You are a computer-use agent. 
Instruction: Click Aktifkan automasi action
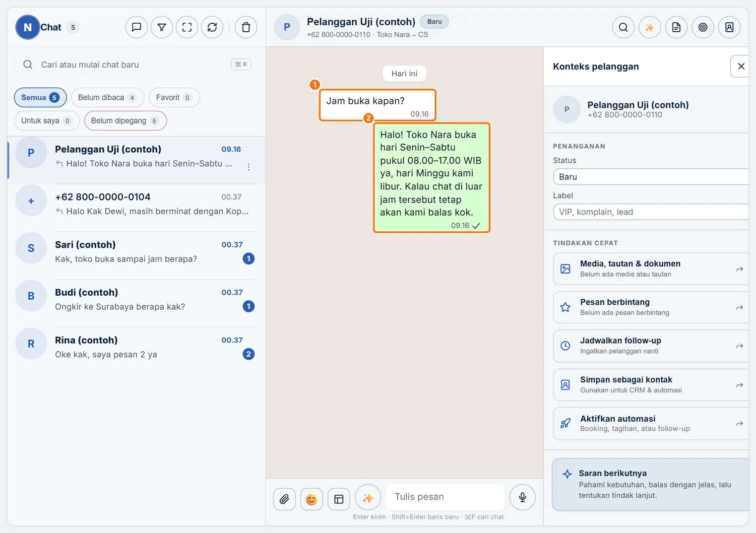tap(651, 424)
